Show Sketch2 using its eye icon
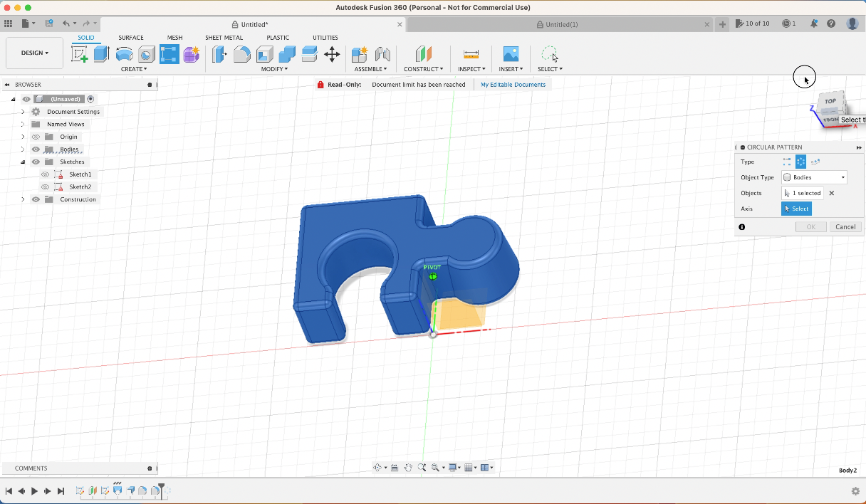Screen dimensions: 866x504 [45, 187]
